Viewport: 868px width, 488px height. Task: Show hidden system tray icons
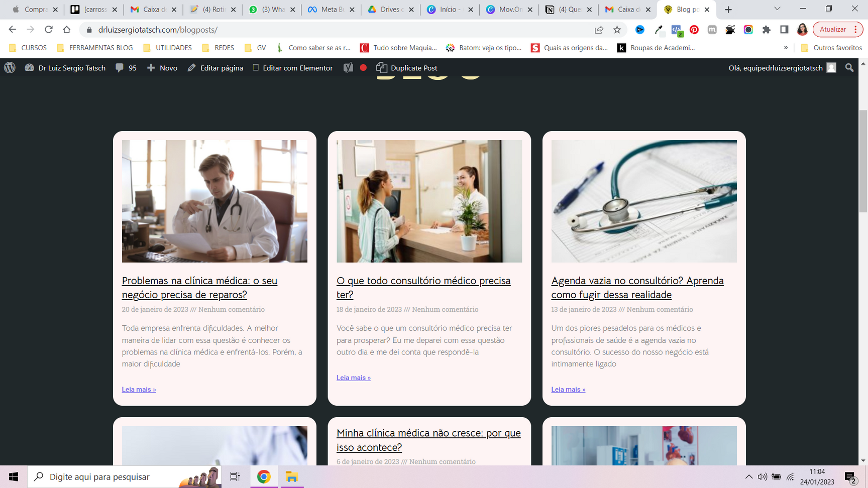[x=748, y=477]
